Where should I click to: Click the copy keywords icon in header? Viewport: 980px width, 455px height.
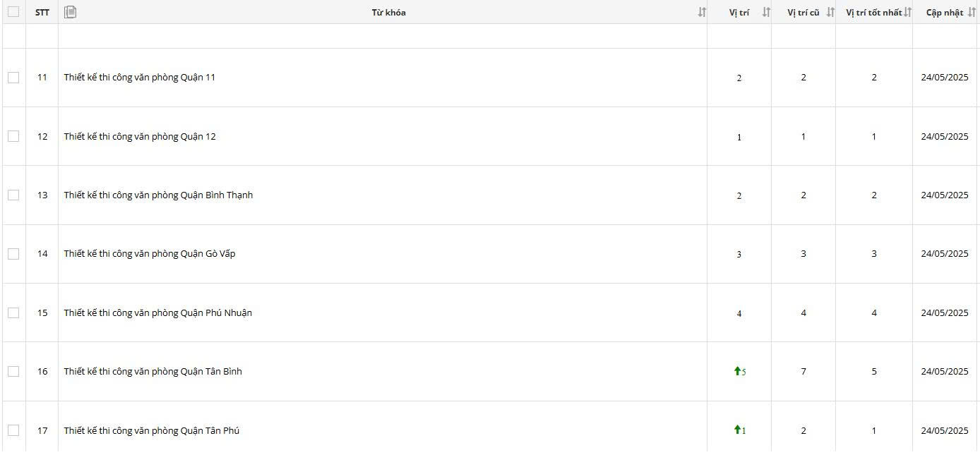70,12
